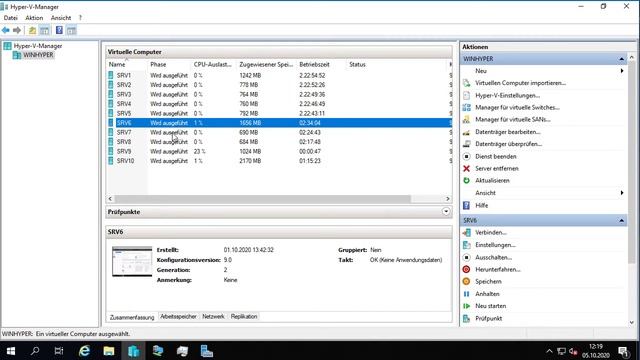Click Server entfernen action link

(x=497, y=168)
